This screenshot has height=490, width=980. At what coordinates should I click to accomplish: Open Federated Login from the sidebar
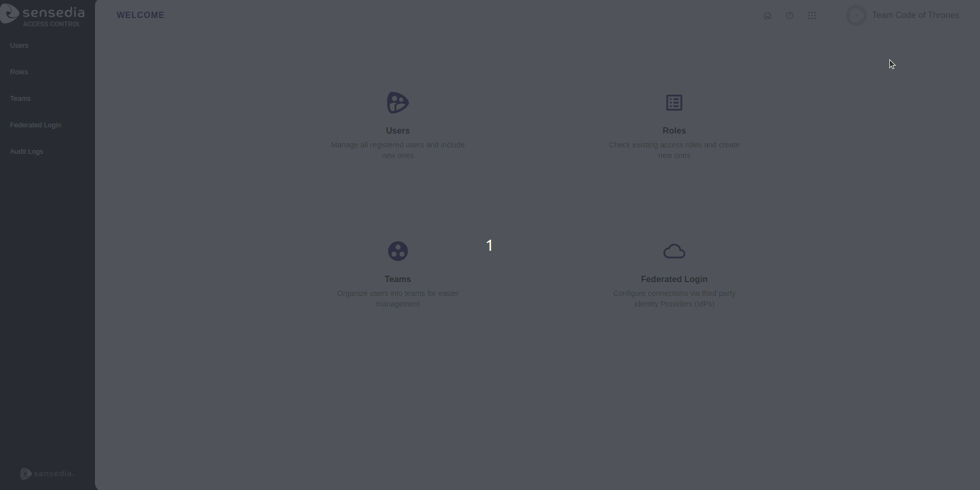pos(35,125)
